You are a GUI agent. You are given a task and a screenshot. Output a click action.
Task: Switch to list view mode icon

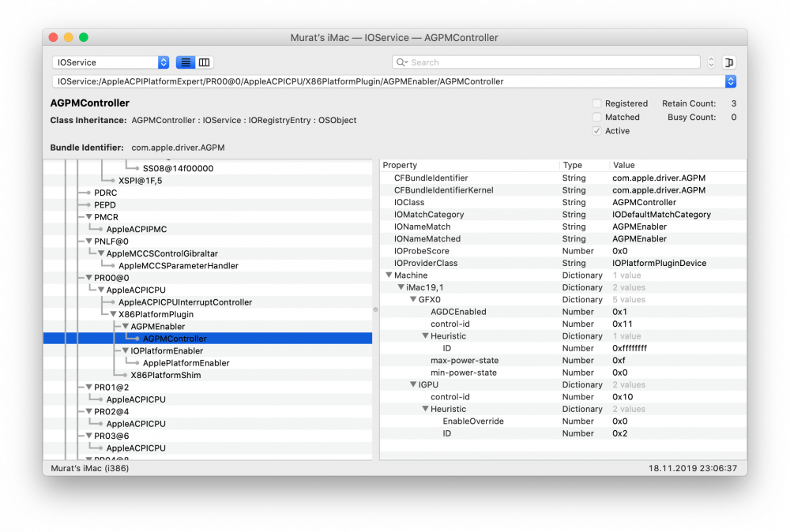186,62
